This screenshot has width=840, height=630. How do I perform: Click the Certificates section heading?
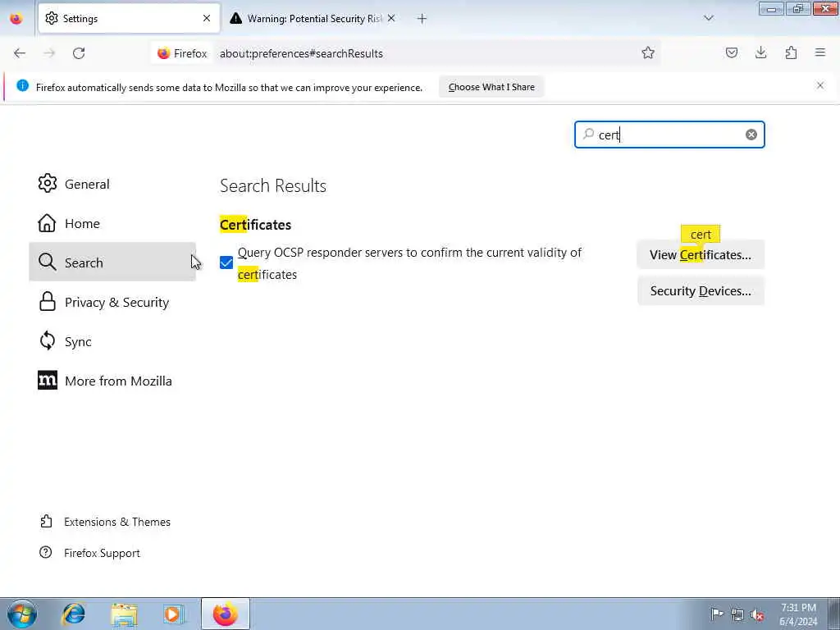tap(256, 225)
